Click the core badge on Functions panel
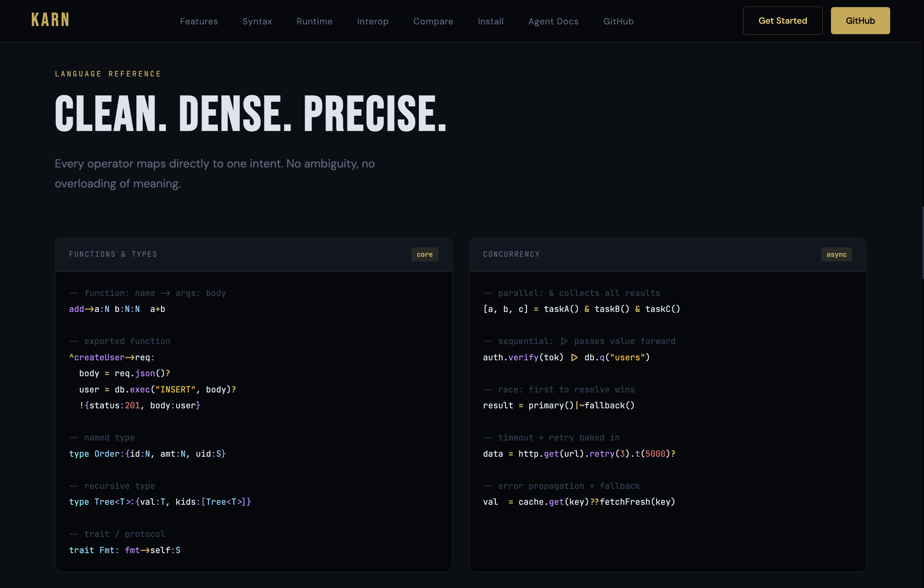The width and height of the screenshot is (924, 588). tap(424, 254)
